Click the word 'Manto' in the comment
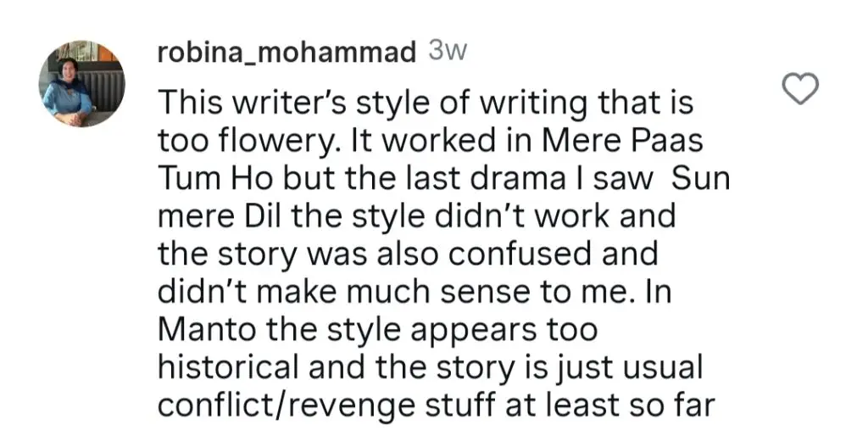 208,329
